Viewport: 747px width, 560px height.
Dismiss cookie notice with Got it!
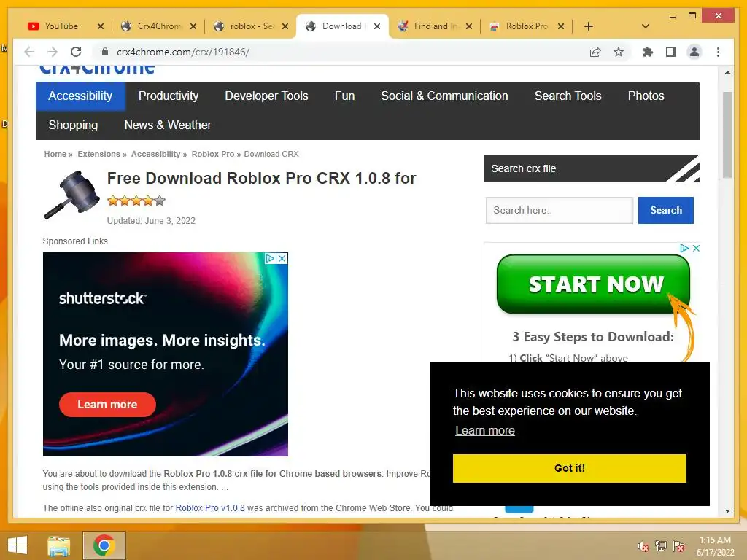tap(569, 468)
